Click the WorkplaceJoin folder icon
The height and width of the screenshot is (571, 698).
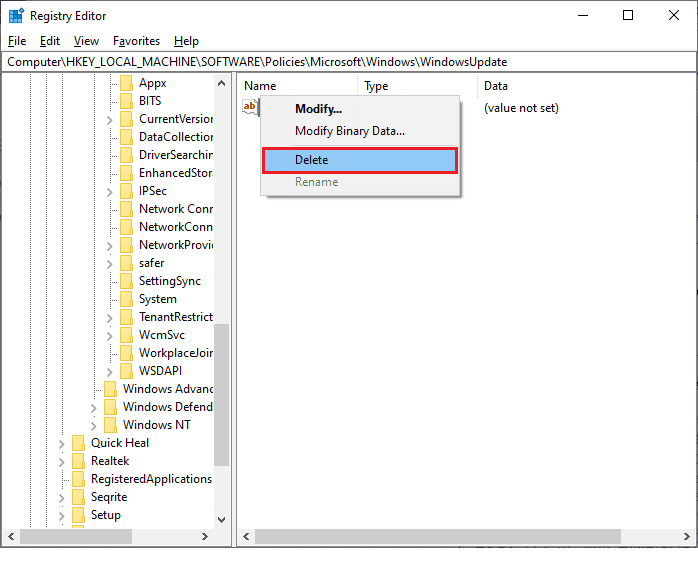[x=126, y=353]
